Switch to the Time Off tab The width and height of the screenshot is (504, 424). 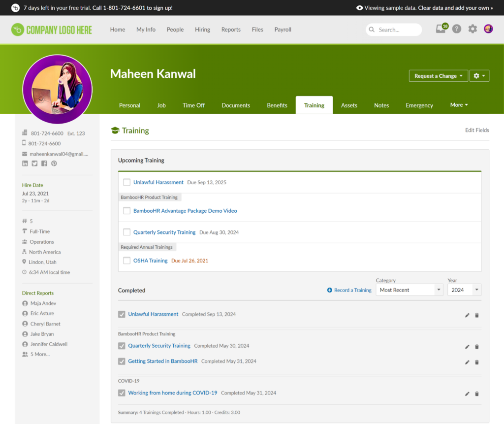(193, 105)
